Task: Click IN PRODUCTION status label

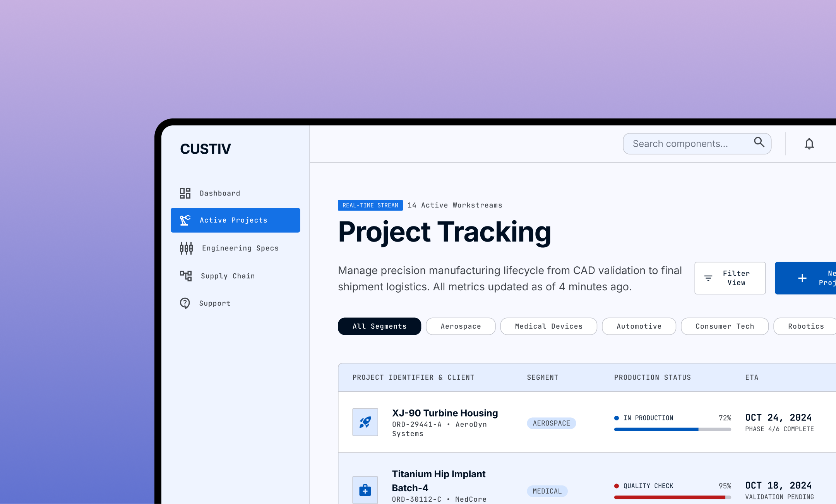Action: (x=648, y=418)
